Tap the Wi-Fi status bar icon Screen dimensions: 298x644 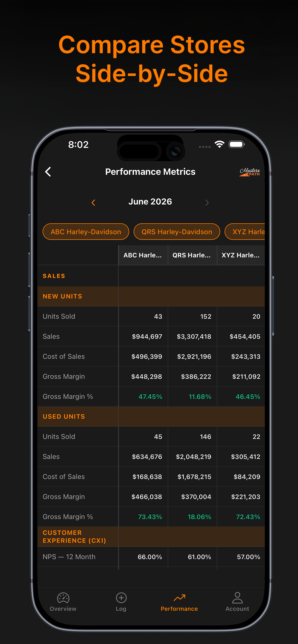point(220,144)
